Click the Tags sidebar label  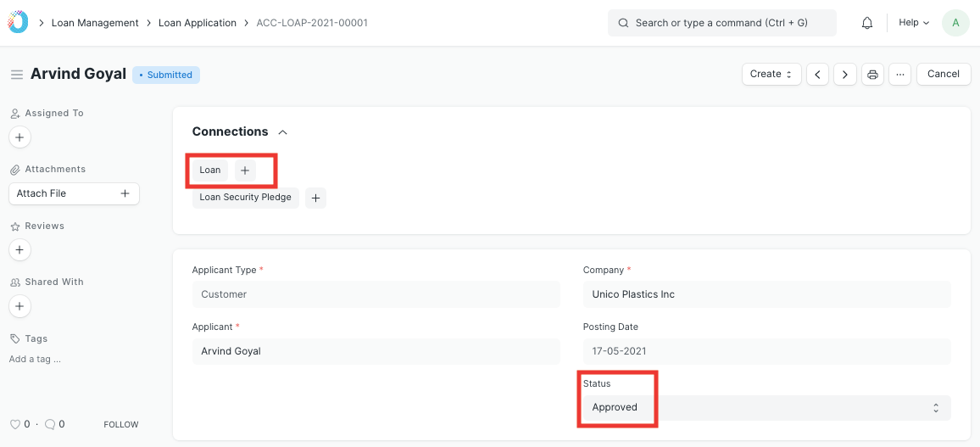36,338
